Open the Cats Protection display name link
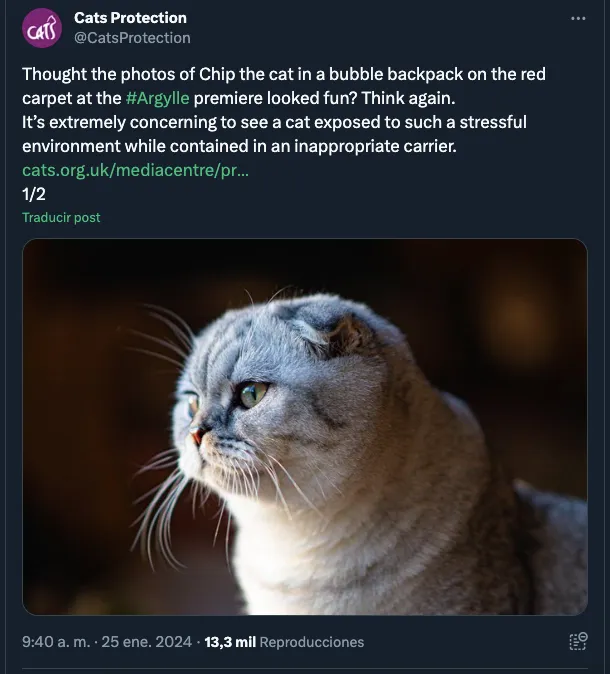The height and width of the screenshot is (674, 610). (x=130, y=18)
